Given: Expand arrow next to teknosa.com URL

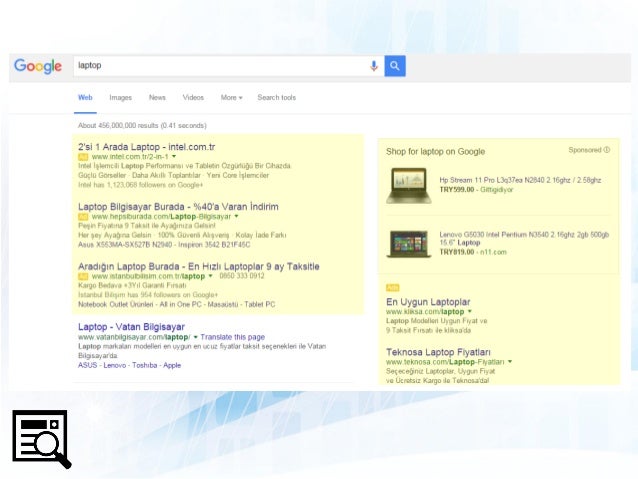Looking at the screenshot, I should click(x=510, y=361).
